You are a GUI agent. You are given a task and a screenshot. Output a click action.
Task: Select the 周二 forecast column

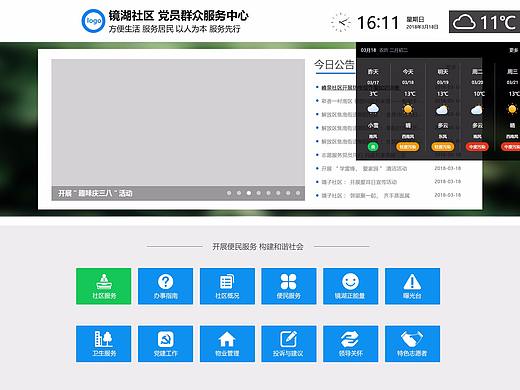tap(477, 110)
